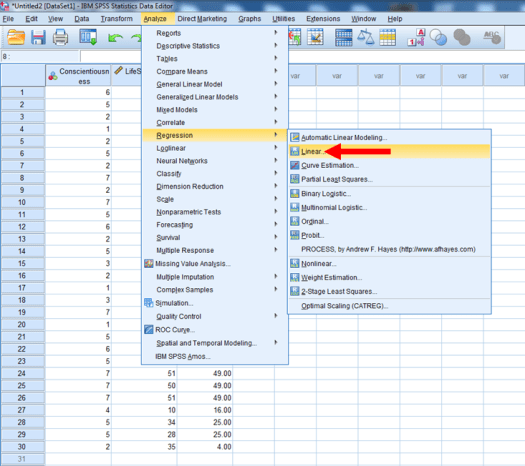Click icon next to 2-Stage Least Squares
The height and width of the screenshot is (466, 525).
(295, 291)
